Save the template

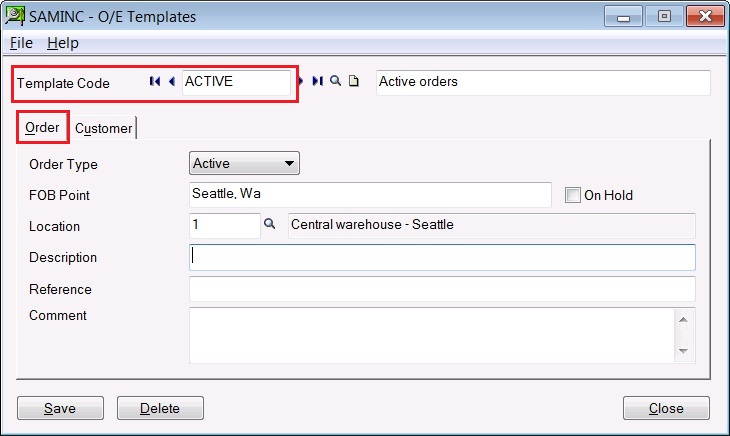pyautogui.click(x=61, y=408)
